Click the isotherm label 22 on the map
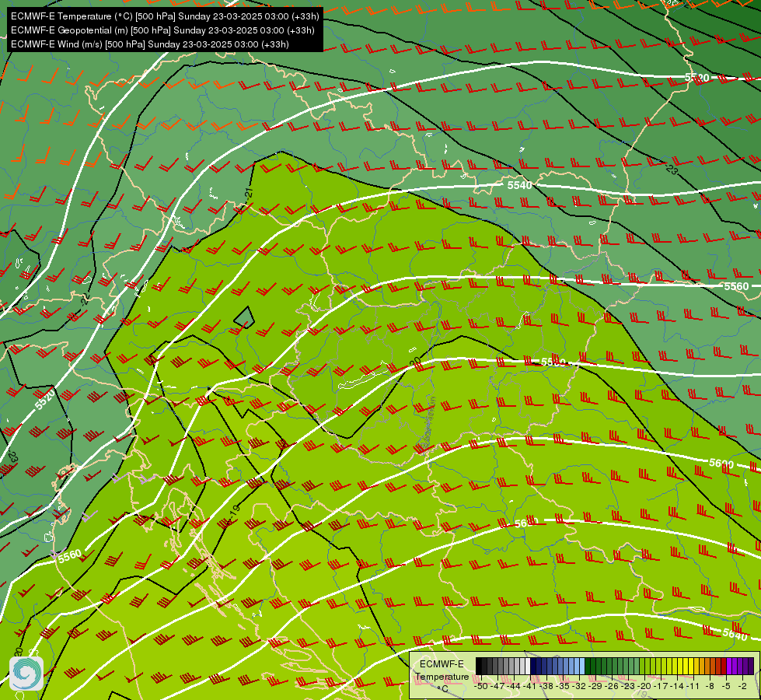This screenshot has width=761, height=700. [x=86, y=299]
